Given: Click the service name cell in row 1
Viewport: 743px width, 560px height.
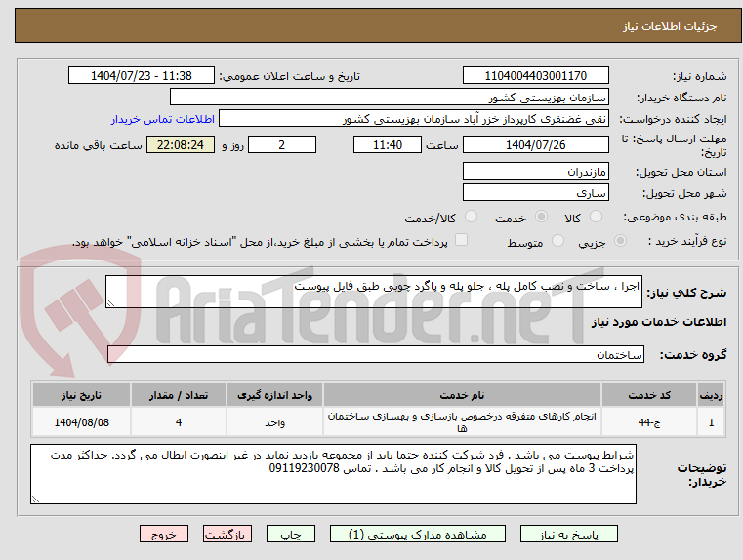Looking at the screenshot, I should [462, 421].
